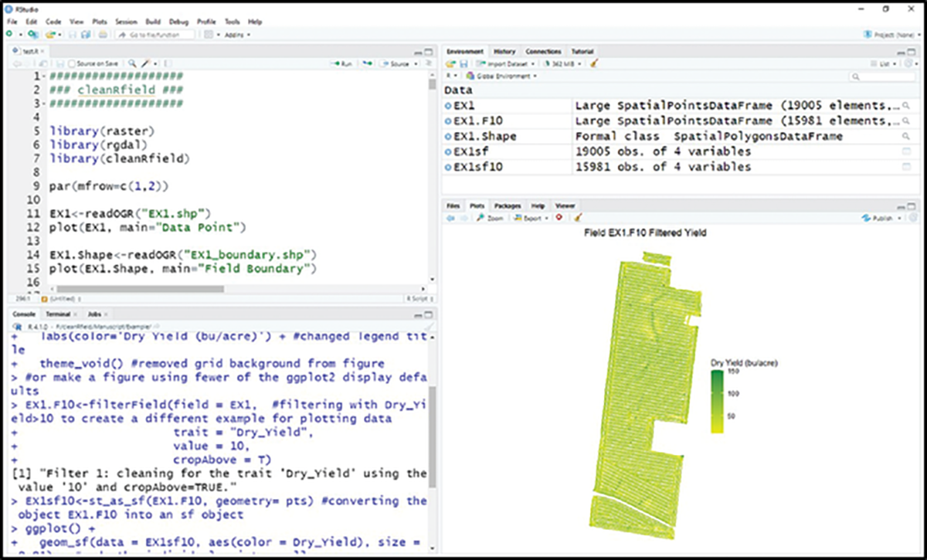This screenshot has width=927, height=560.
Task: Click the code tools magic wand icon
Action: pyautogui.click(x=144, y=63)
